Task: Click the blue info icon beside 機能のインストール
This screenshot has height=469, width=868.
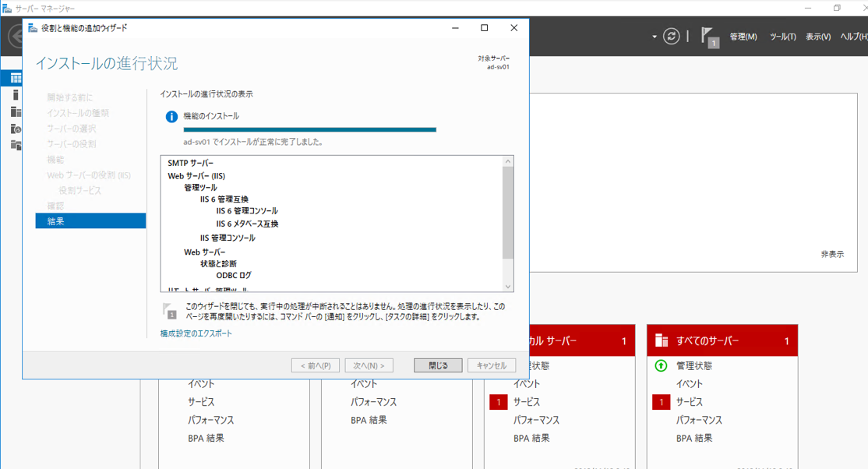Action: [x=171, y=117]
